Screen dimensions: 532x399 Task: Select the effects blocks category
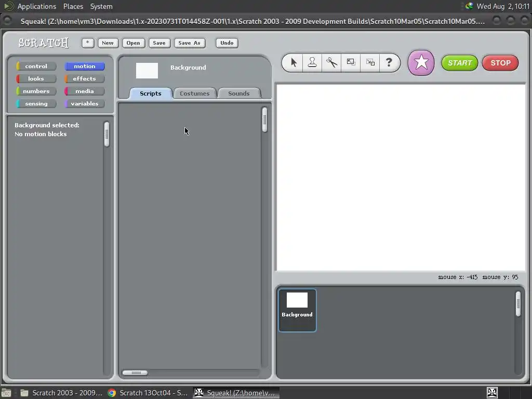pos(85,79)
